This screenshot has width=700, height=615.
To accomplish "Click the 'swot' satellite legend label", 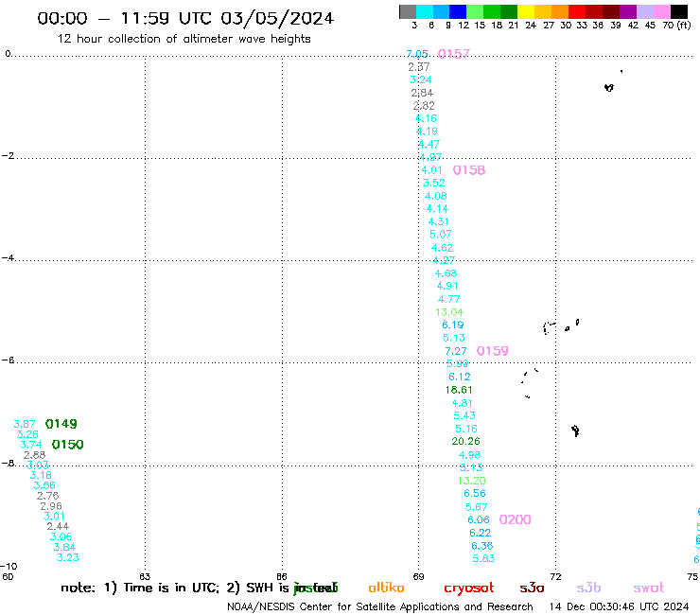I will [x=649, y=588].
